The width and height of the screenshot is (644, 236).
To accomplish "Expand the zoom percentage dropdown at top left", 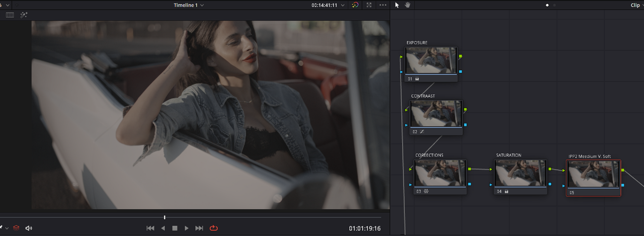I will point(7,5).
